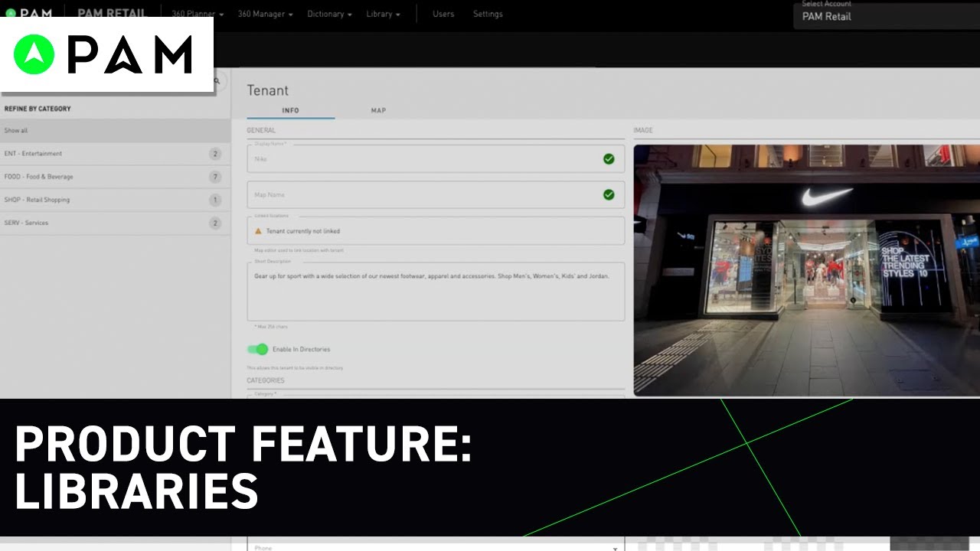This screenshot has height=551, width=980.
Task: Click the green check icon in Map Name
Action: (x=609, y=194)
